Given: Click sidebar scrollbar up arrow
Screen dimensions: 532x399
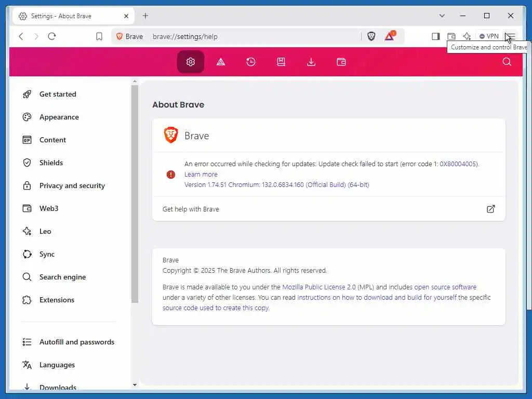Looking at the screenshot, I should 135,82.
